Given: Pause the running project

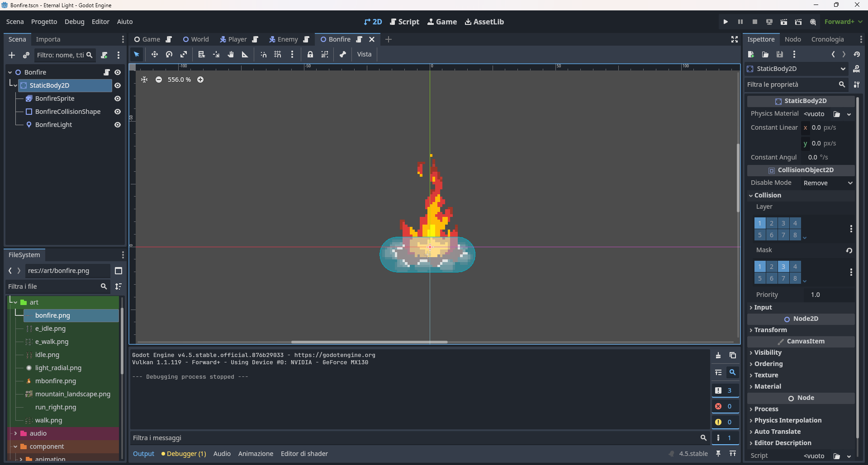Looking at the screenshot, I should [740, 22].
